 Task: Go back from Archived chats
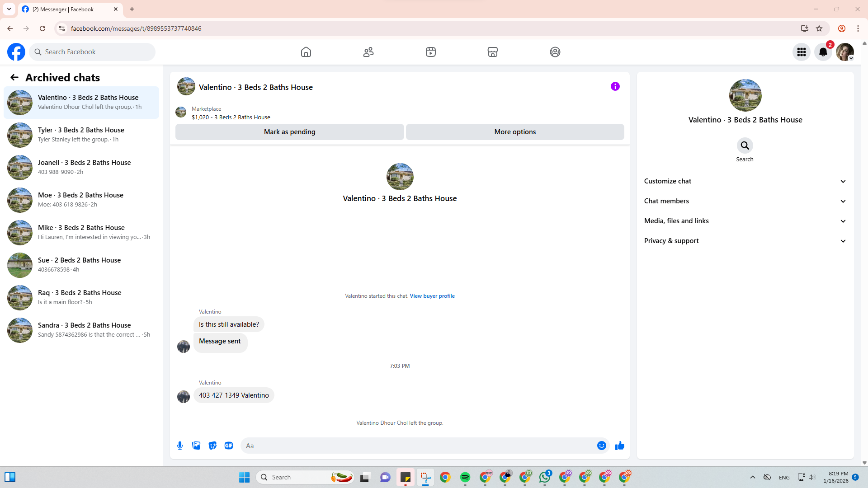click(x=14, y=77)
